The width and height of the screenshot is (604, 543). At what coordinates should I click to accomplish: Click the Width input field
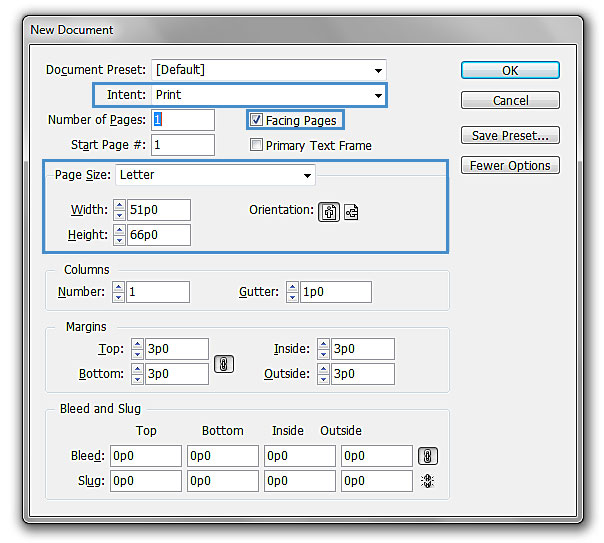click(x=159, y=210)
